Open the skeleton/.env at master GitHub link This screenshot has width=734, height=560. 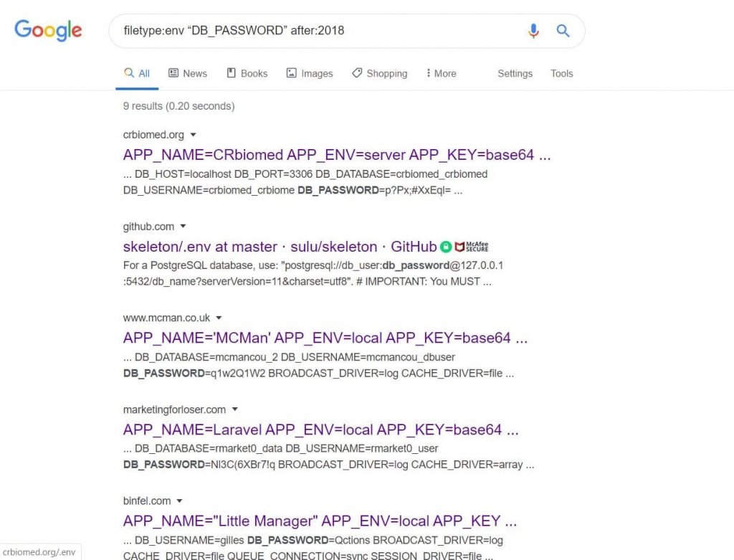point(280,247)
